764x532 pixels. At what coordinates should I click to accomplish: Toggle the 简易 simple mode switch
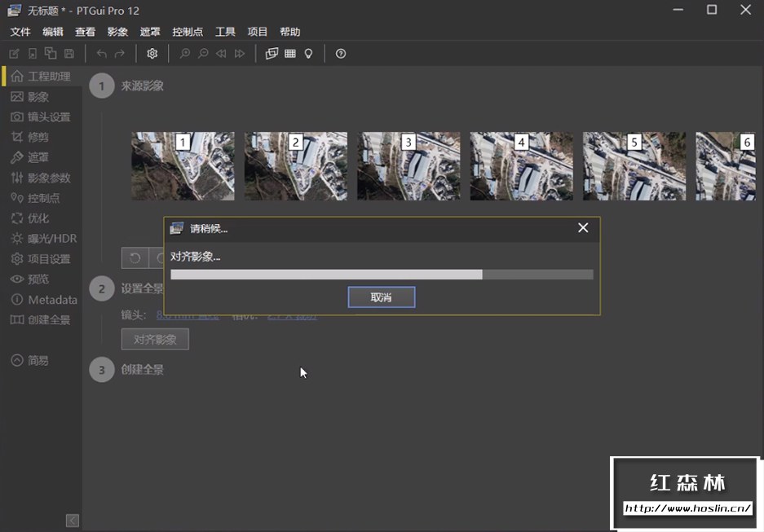(30, 360)
